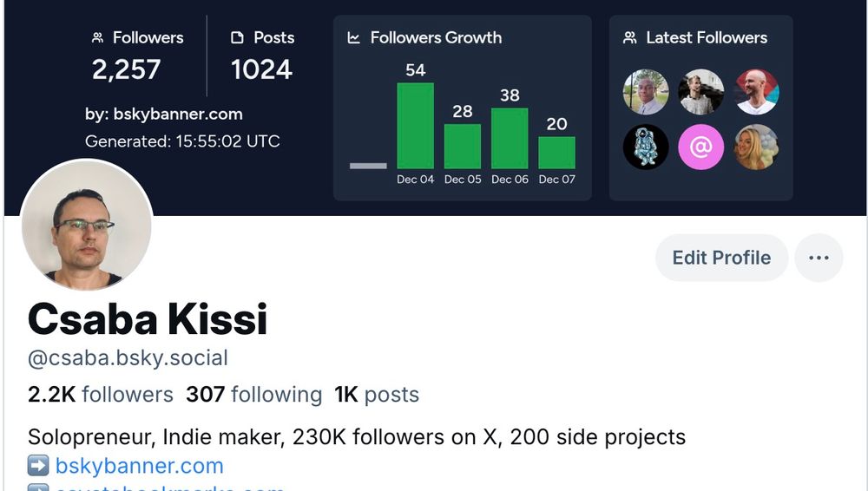Click the blonde woman follower avatar
Viewport: 868px width, 491px height.
pyautogui.click(x=756, y=147)
